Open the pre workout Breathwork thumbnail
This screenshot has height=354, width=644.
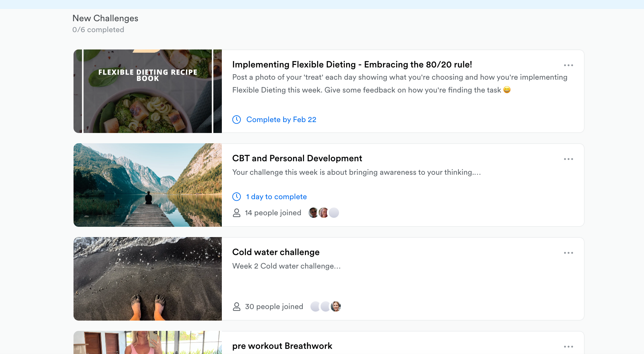[x=148, y=342]
